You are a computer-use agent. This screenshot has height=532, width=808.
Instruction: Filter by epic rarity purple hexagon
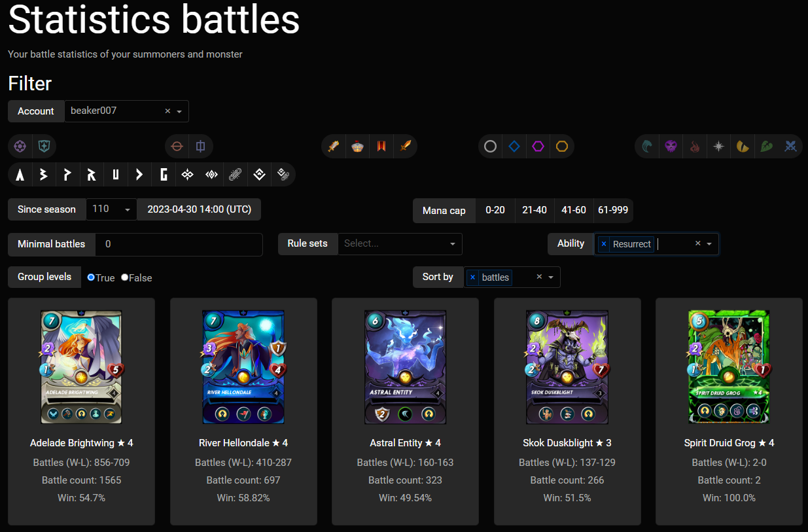point(538,147)
